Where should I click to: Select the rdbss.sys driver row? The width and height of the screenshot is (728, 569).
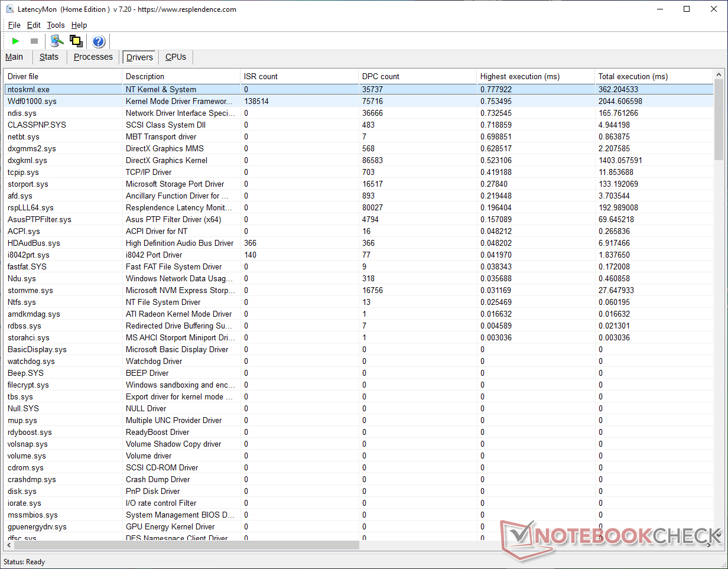359,326
